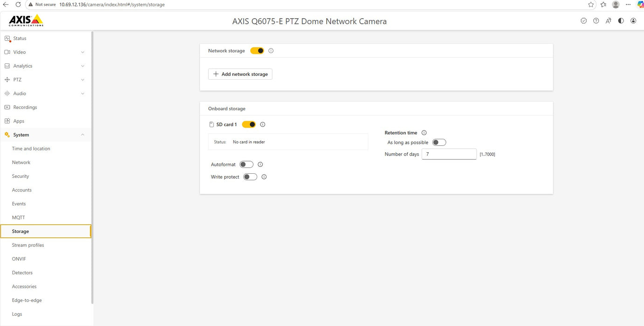The image size is (644, 326).
Task: Expand the Analytics menu chevron
Action: tap(83, 66)
